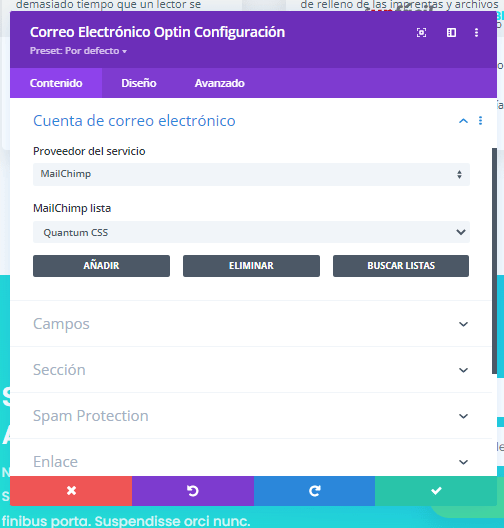Expand the Spam Protection section
The height and width of the screenshot is (528, 504).
(251, 416)
